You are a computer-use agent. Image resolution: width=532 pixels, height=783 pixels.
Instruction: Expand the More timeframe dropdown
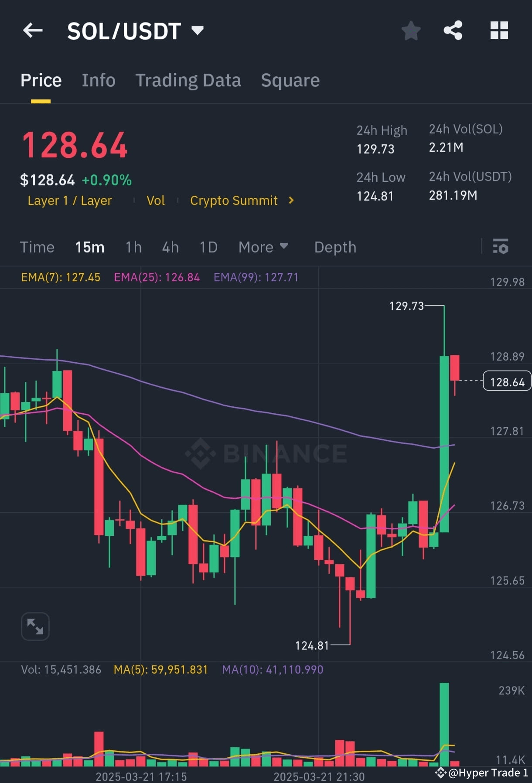pos(263,247)
